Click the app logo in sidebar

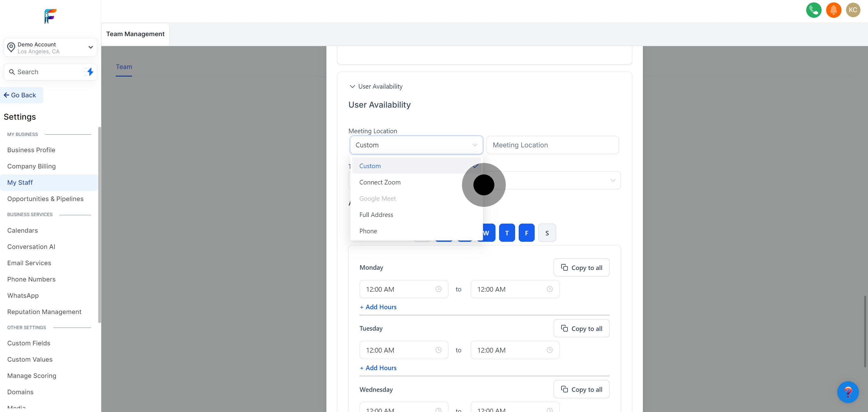click(50, 16)
